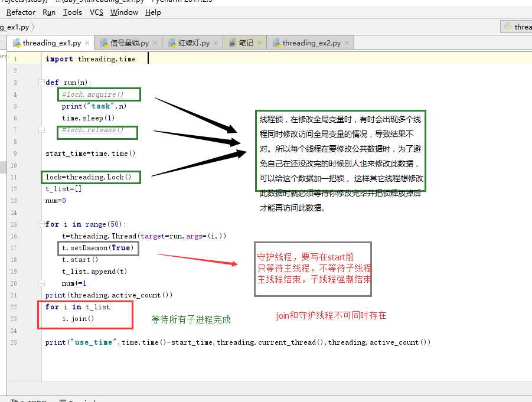Click the commented '#lock.acquire()' code
532x402 pixels.
[x=93, y=94]
